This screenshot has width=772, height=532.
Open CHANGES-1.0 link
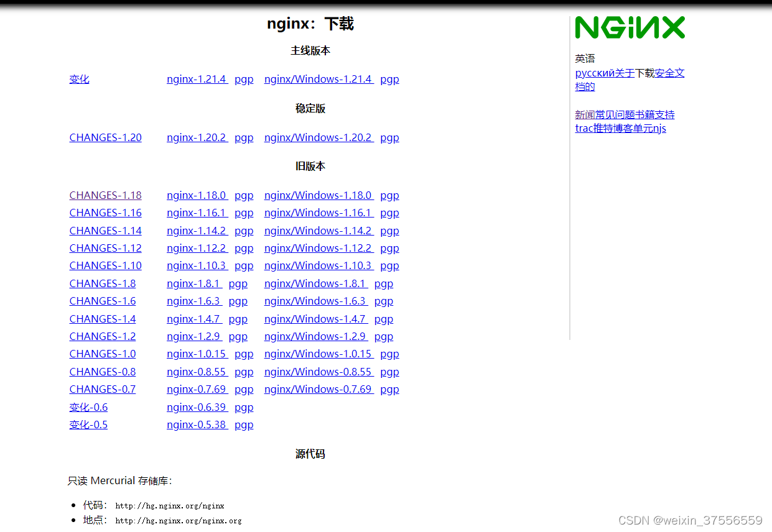pyautogui.click(x=102, y=354)
